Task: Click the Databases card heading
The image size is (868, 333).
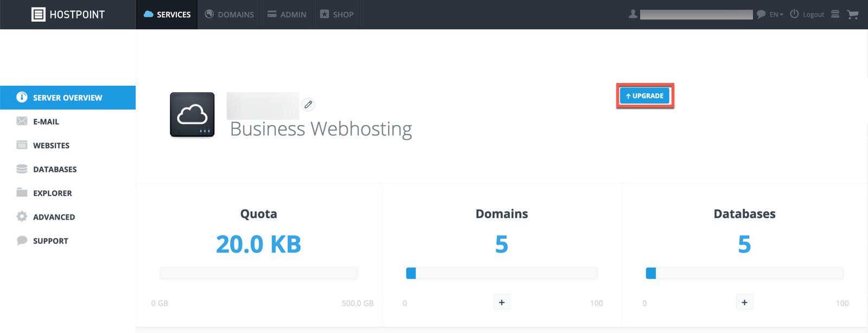Action: point(744,214)
